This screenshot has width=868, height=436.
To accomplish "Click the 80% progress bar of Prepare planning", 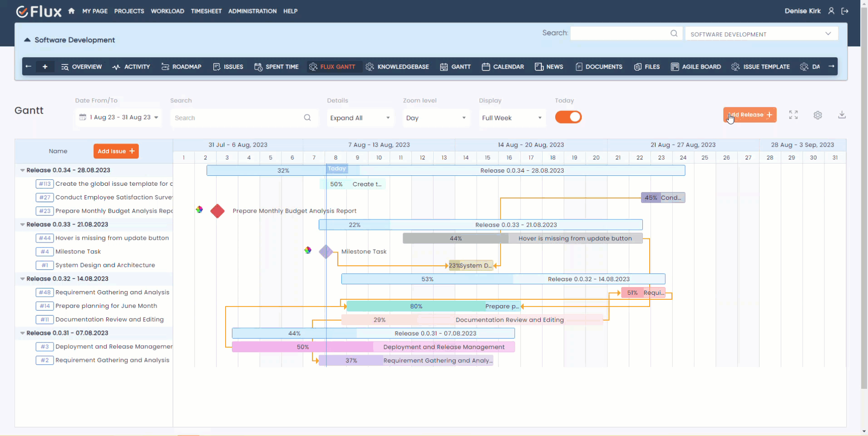I will coord(416,306).
